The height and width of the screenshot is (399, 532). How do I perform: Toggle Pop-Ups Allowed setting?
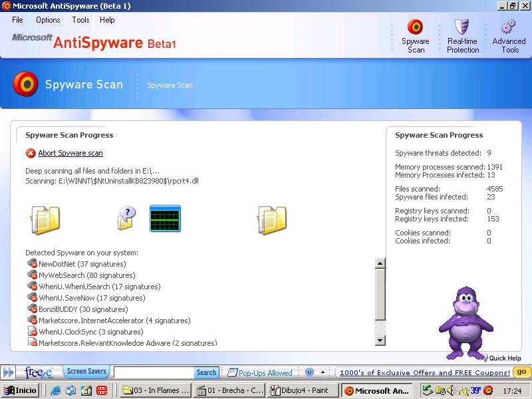click(x=260, y=372)
